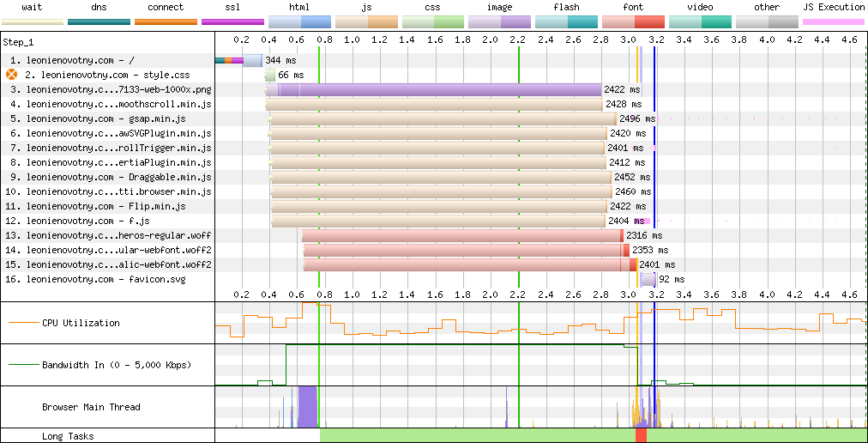Screen dimensions: 868x443
Task: Click the Bandwidth In (0 - 5,000 Kbps) label
Action: 117,365
